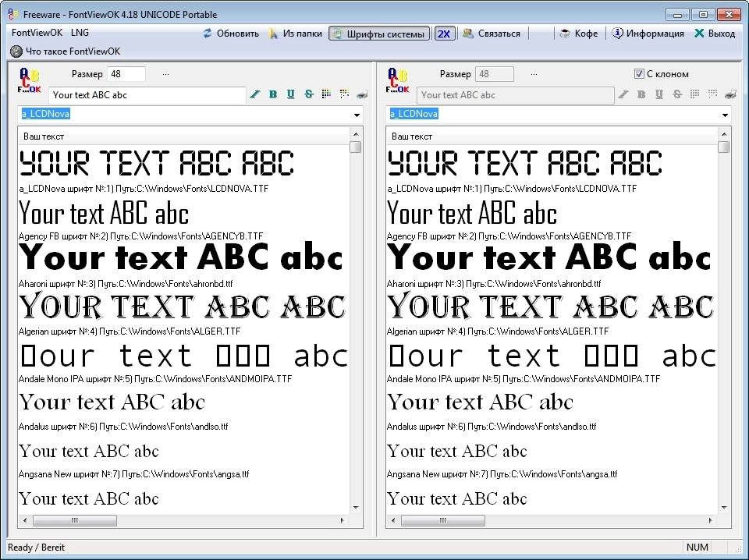Open the FontViewOK menu
This screenshot has height=560, width=749.
click(37, 33)
